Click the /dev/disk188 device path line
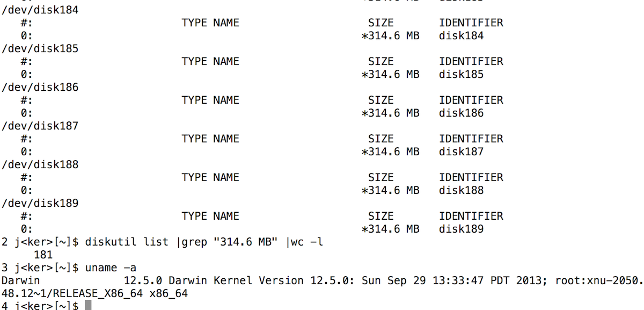This screenshot has width=644, height=310. pyautogui.click(x=40, y=164)
